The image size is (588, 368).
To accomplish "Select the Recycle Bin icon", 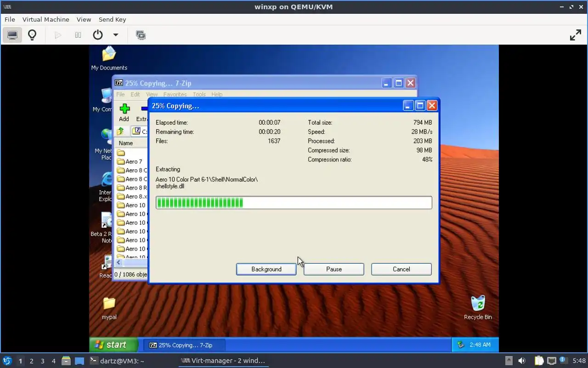I will [x=478, y=308].
